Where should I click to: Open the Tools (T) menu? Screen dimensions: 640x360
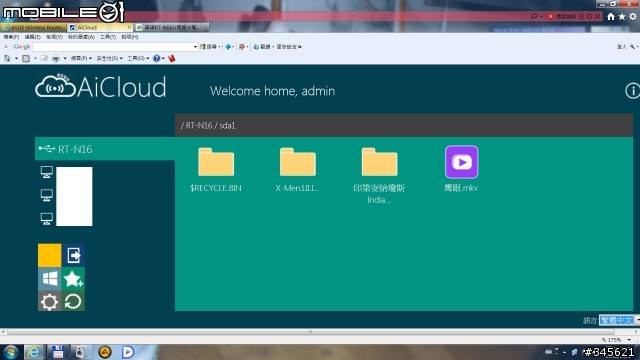tap(108, 37)
